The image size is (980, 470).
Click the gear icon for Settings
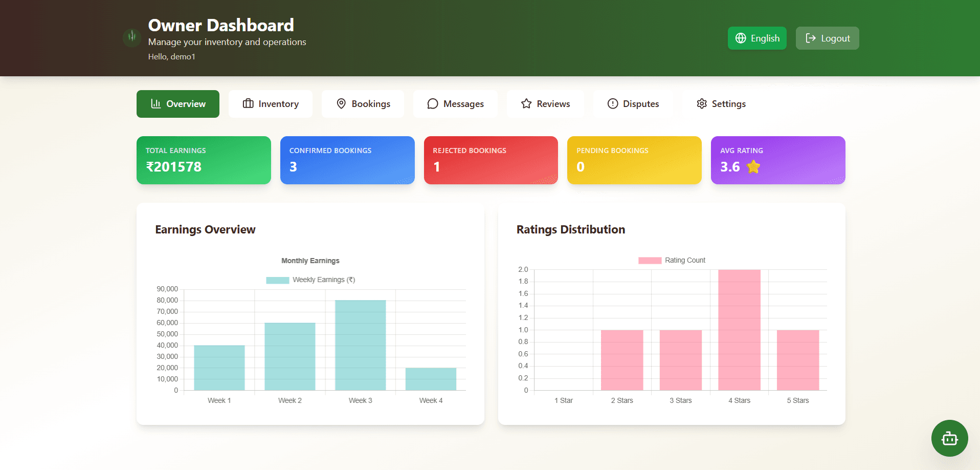tap(702, 104)
